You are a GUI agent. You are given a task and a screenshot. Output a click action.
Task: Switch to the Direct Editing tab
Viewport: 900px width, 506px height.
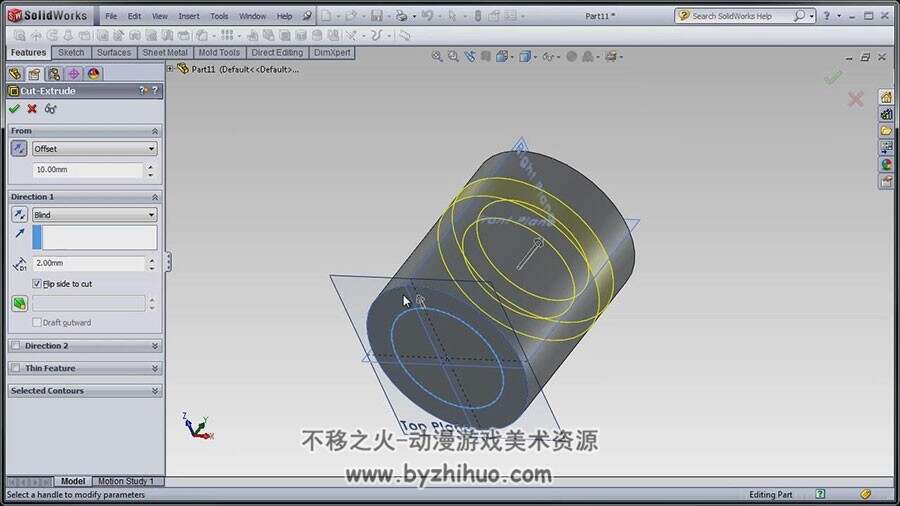point(277,53)
